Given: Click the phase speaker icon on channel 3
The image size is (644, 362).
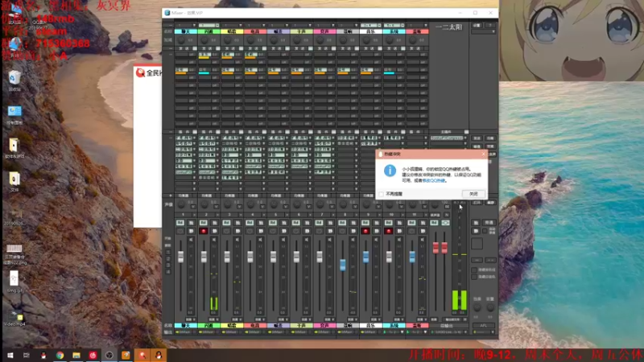Looking at the screenshot, I should click(237, 240).
